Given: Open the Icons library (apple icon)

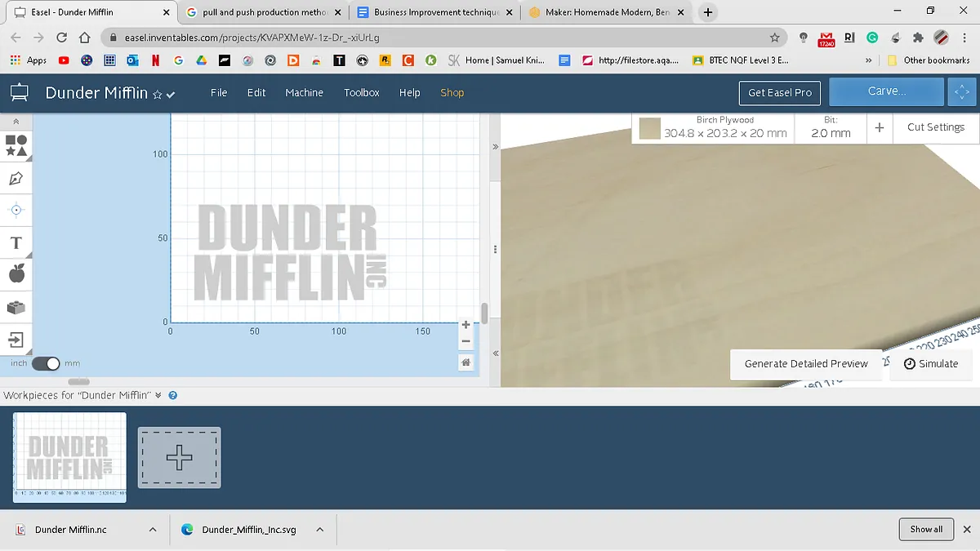Looking at the screenshot, I should [x=16, y=274].
